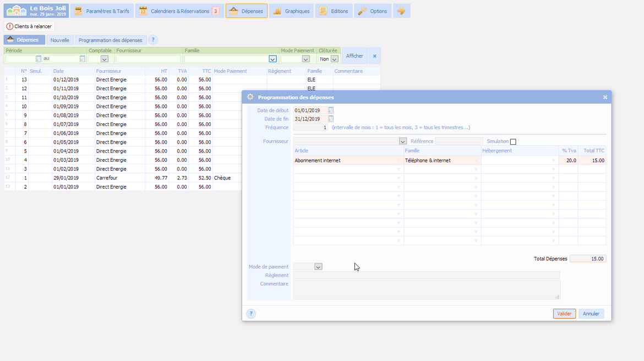This screenshot has height=361, width=644.
Task: Open the Graphiques menu
Action: 292,11
